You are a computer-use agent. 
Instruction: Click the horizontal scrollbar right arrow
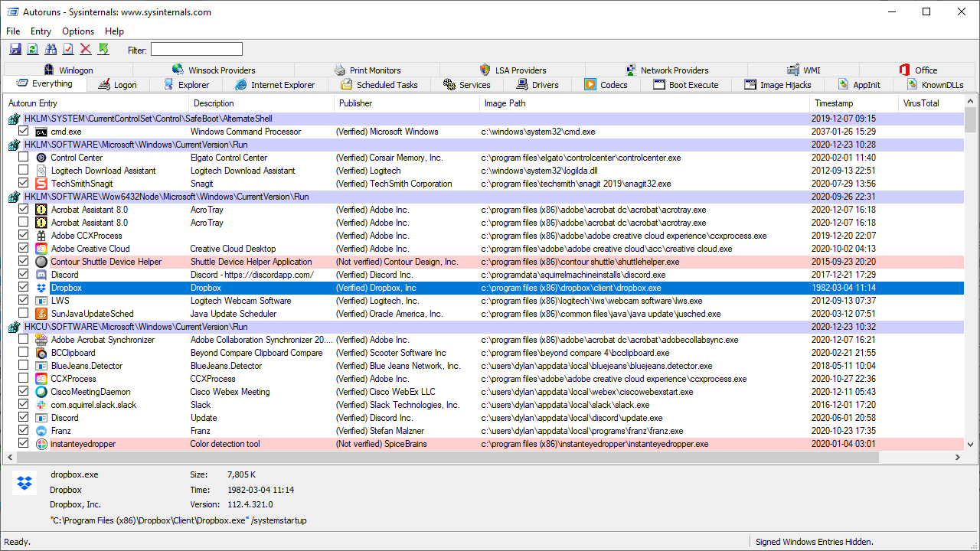[958, 457]
